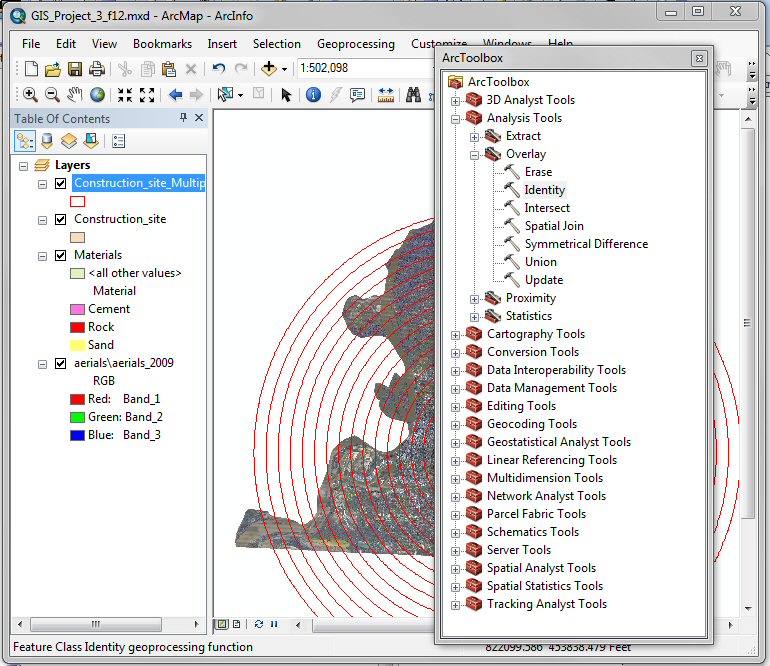
Task: Go back to previous extent arrow
Action: tap(175, 94)
